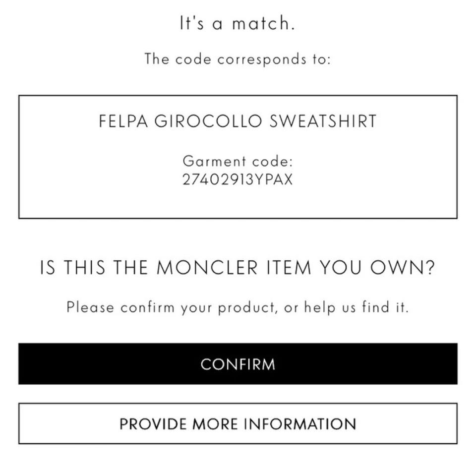The image size is (476, 474).
Task: Click the word INFORMATION on the outlined button
Action: pos(299,424)
